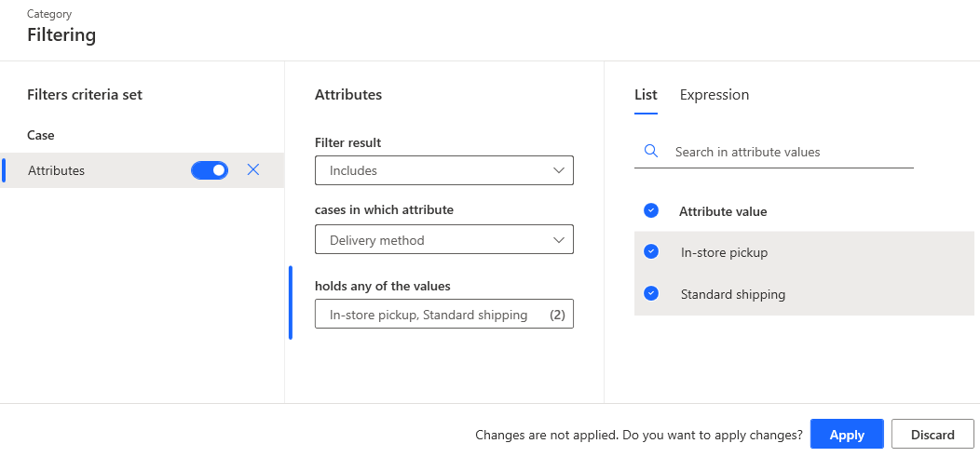Focus the Search in attribute values field
Viewport: 980px width, 457px height.
[792, 152]
